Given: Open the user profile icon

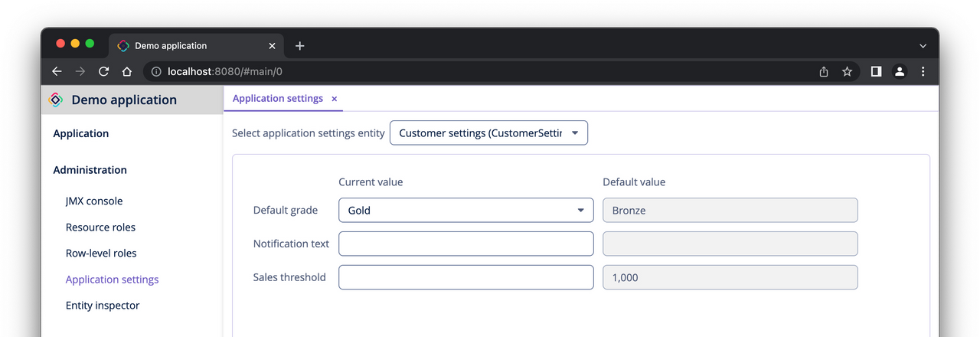Looking at the screenshot, I should coord(900,71).
